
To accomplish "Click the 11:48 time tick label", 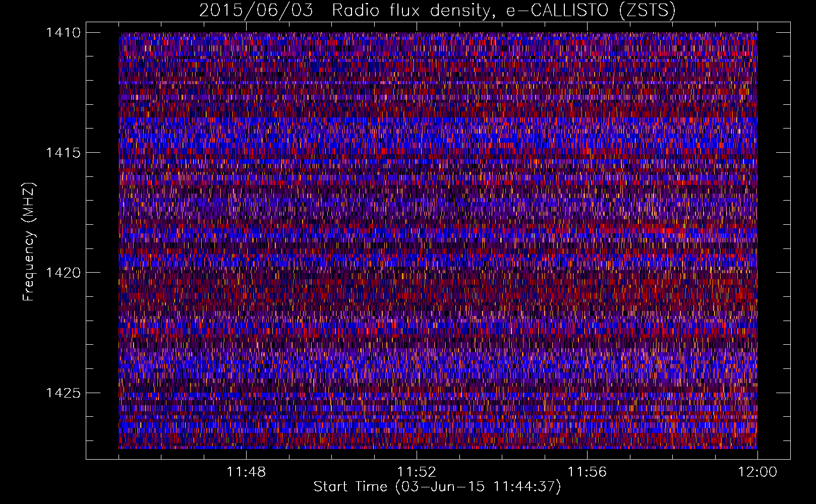I will pyautogui.click(x=246, y=472).
